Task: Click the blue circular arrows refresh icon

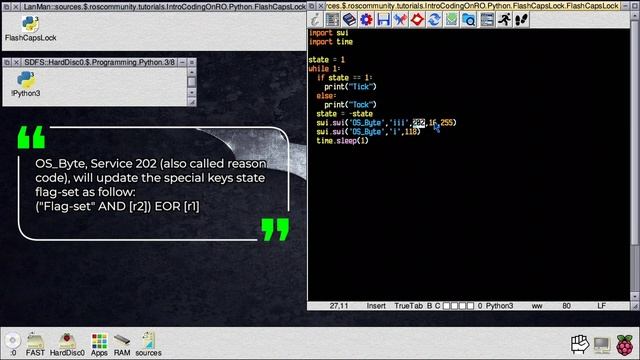Action: click(434, 19)
